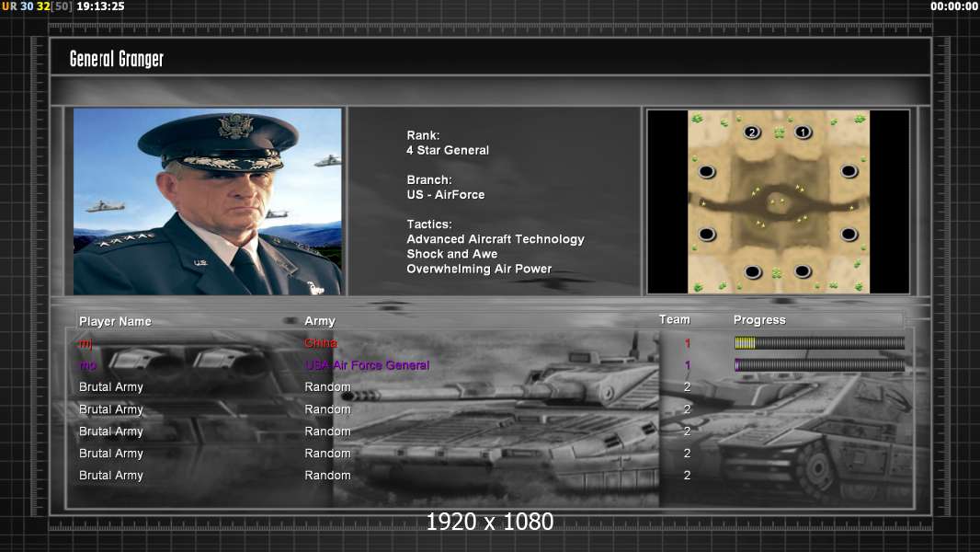The image size is (980, 552).
Task: Click 'Overwhelming Air Power' tactic
Action: [x=479, y=269]
